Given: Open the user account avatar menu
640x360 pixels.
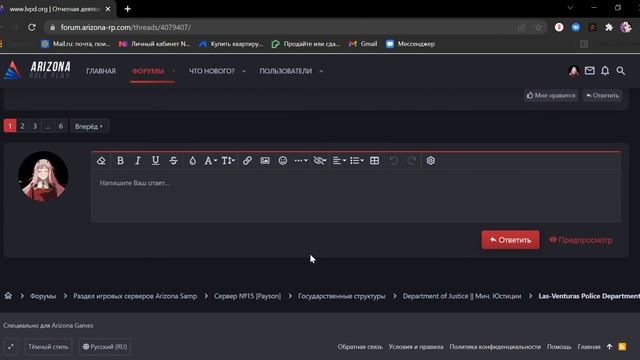Looking at the screenshot, I should click(x=574, y=71).
